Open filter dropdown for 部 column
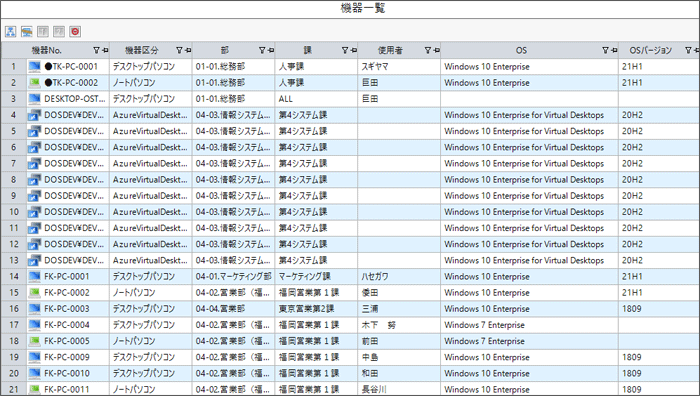This screenshot has width=700, height=396. 262,50
